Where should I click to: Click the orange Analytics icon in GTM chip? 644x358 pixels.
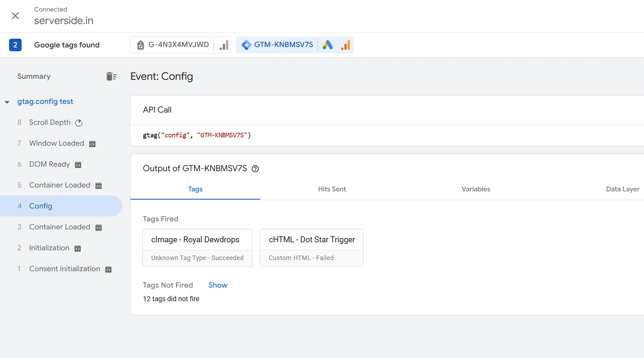coord(345,45)
